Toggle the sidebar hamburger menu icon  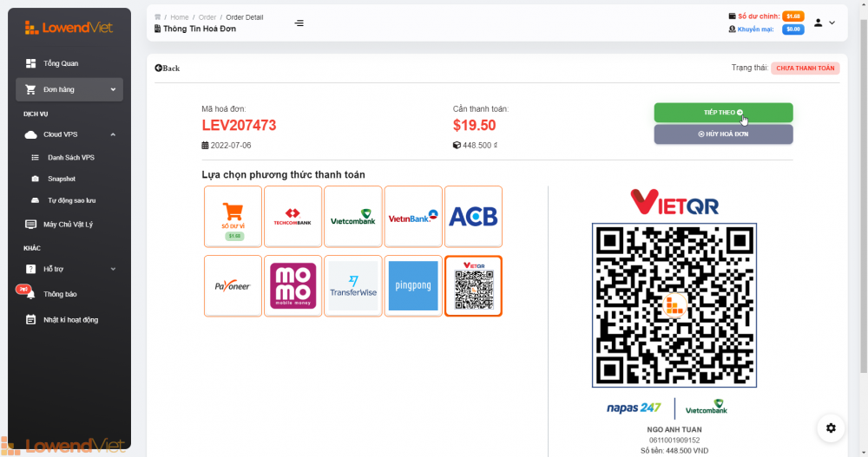coord(299,23)
